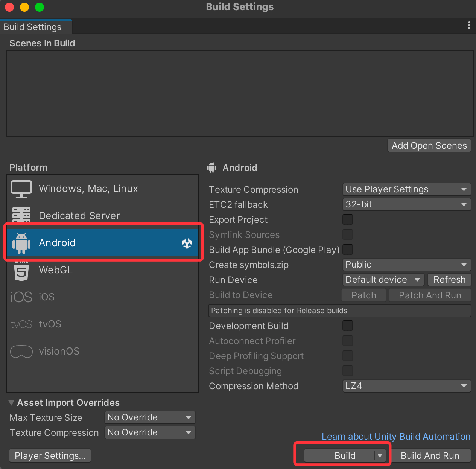The height and width of the screenshot is (469, 476).
Task: Open the three-dot panel options menu
Action: [469, 25]
